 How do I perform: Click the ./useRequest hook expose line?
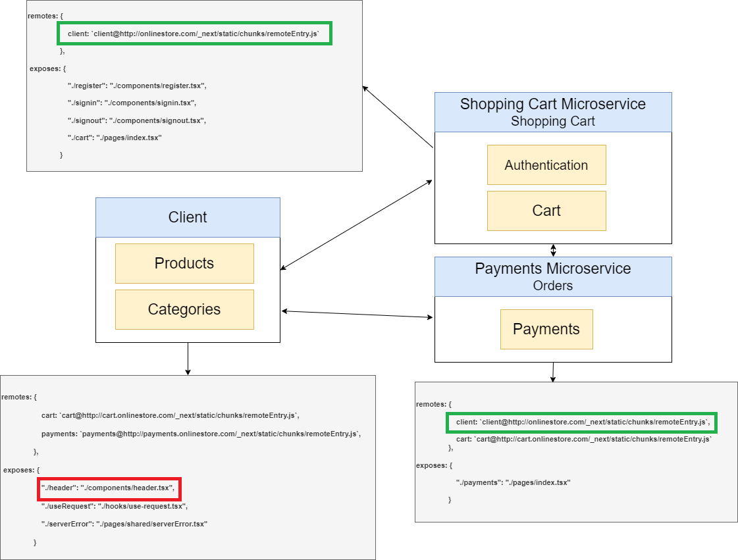(115, 506)
